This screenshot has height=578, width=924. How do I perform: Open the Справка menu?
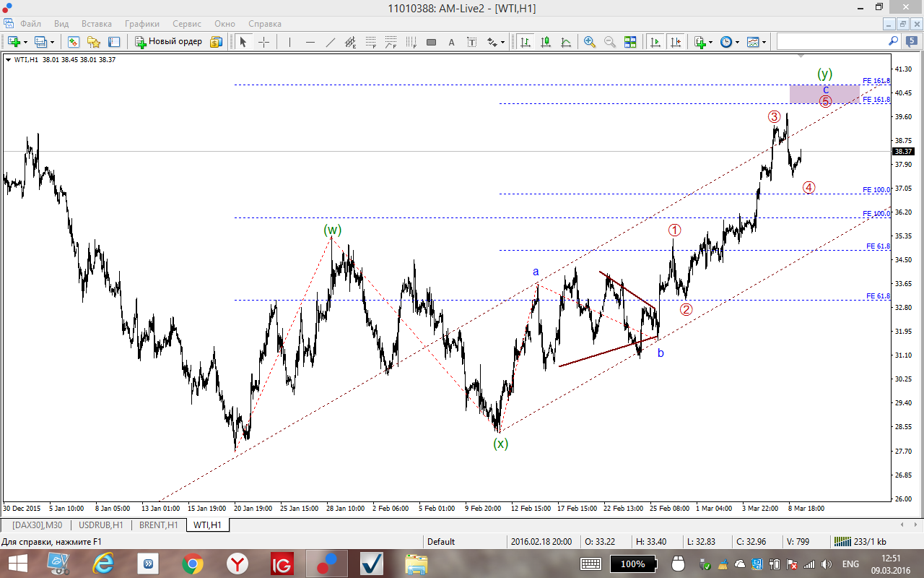[265, 24]
